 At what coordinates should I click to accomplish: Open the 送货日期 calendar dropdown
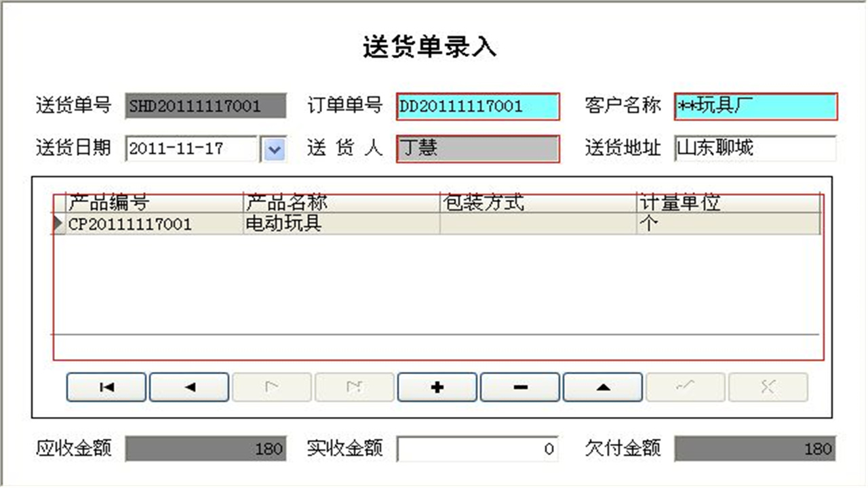pos(273,149)
